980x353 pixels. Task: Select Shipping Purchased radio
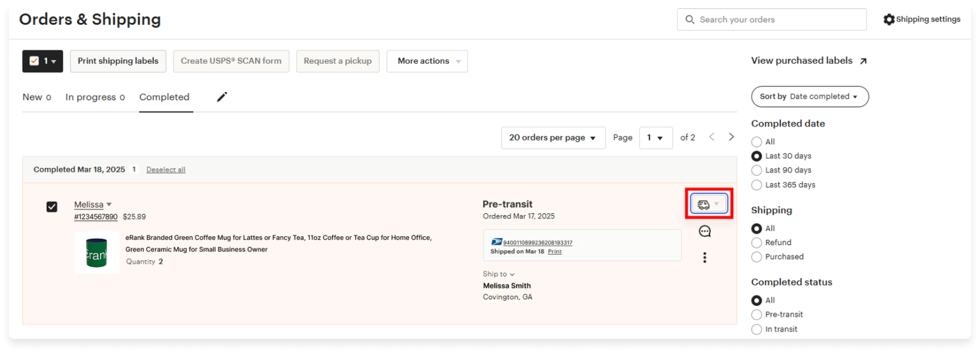757,257
